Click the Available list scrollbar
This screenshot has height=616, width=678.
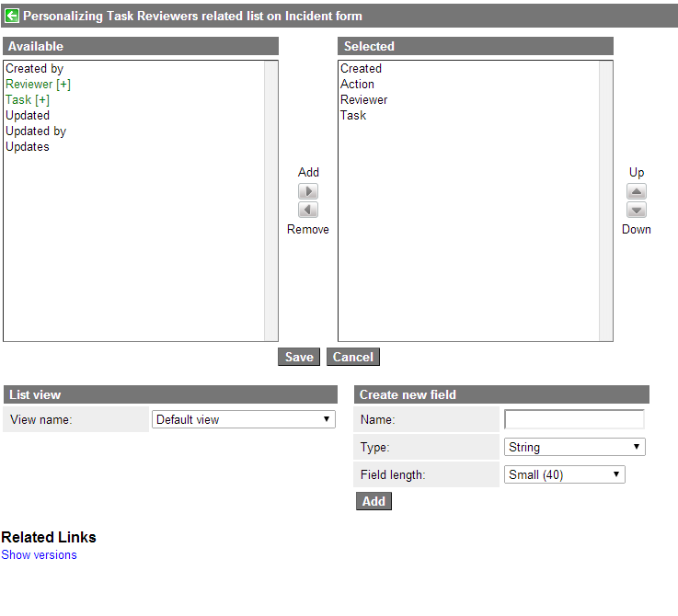[271, 200]
